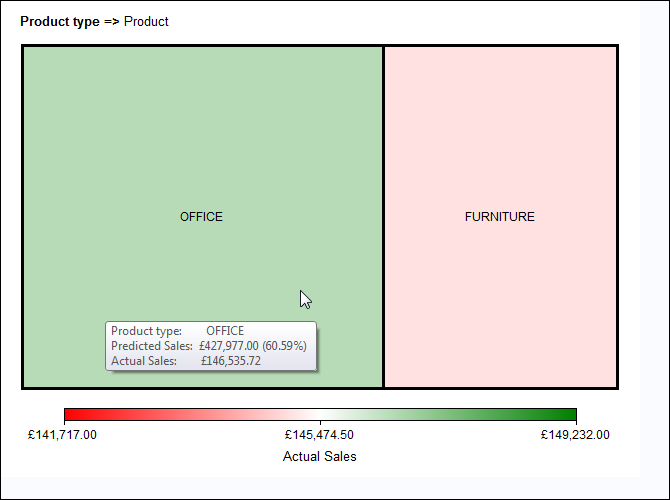Click the center tick mark under the legend bar
670x500 pixels.
click(x=320, y=424)
